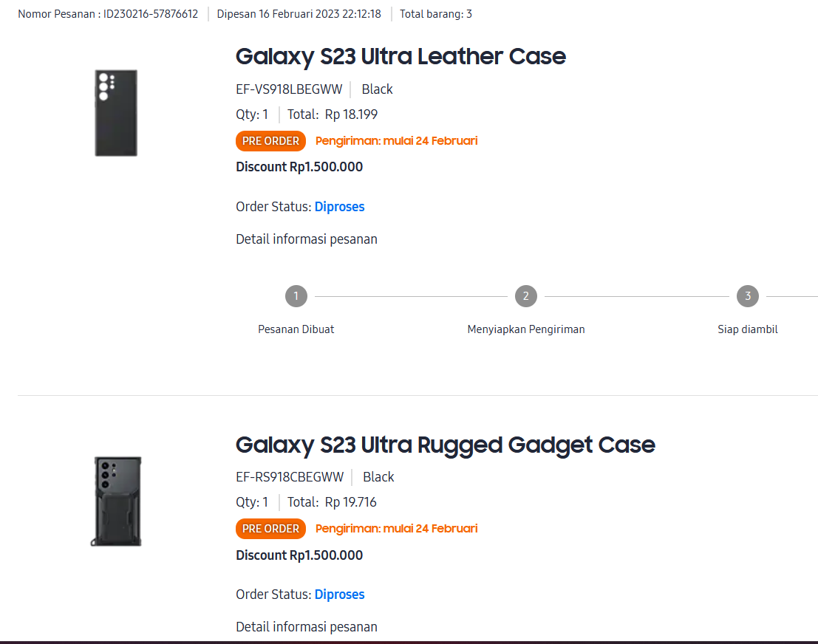Expand Detail informasi pesanan for Rugged Gadget Case

pyautogui.click(x=307, y=627)
